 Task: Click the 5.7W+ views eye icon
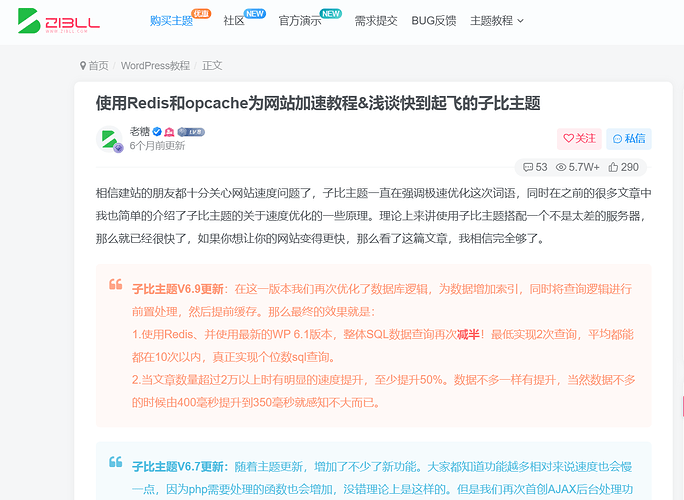click(x=562, y=167)
